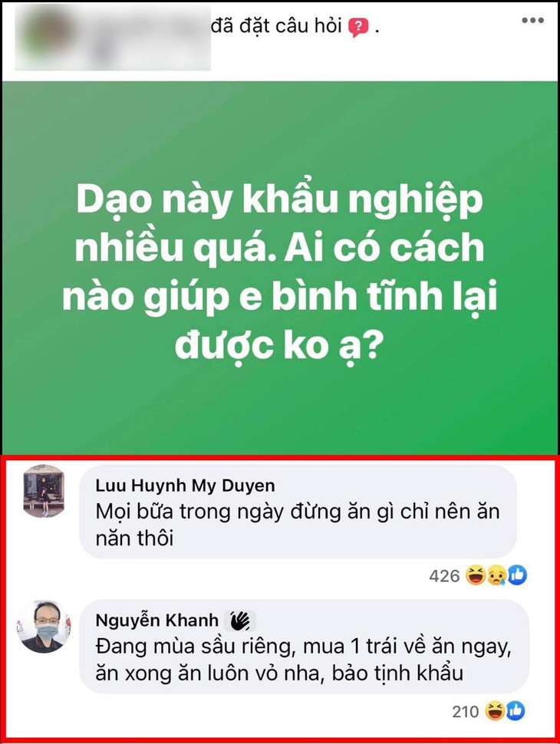This screenshot has height=744, width=560.
Task: Click the pink question mark badge icon
Action: click(x=358, y=28)
